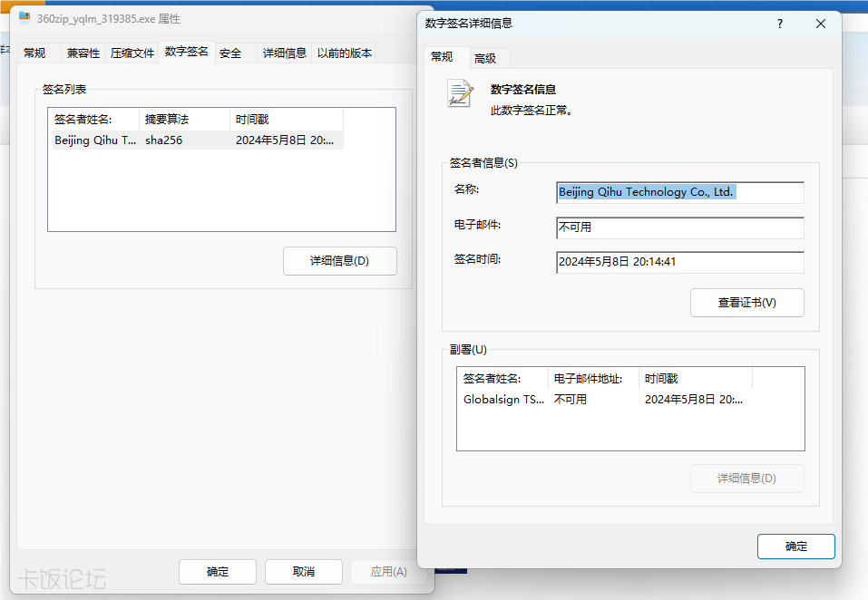868x600 pixels.
Task: Click the file icon in properties title bar
Action: point(24,18)
